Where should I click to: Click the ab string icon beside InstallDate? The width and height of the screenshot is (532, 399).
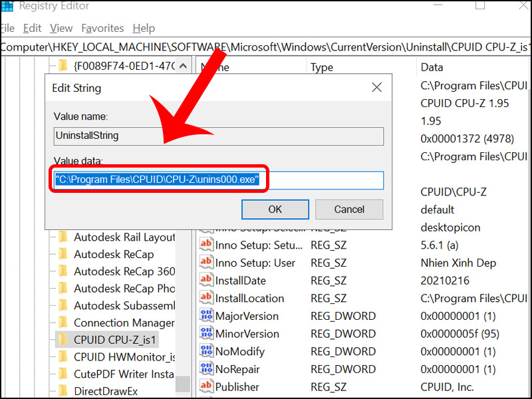click(x=205, y=280)
